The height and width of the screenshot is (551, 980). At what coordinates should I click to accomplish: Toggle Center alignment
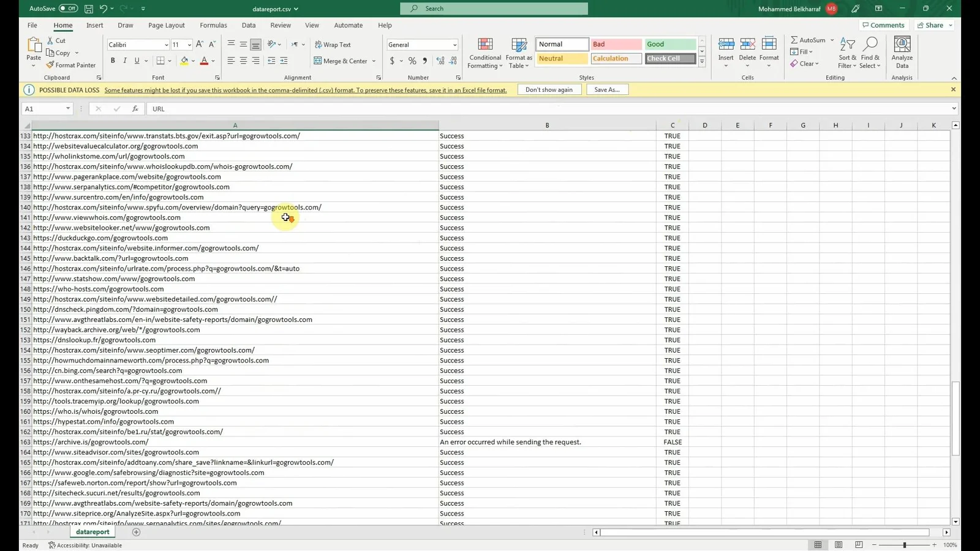[243, 61]
